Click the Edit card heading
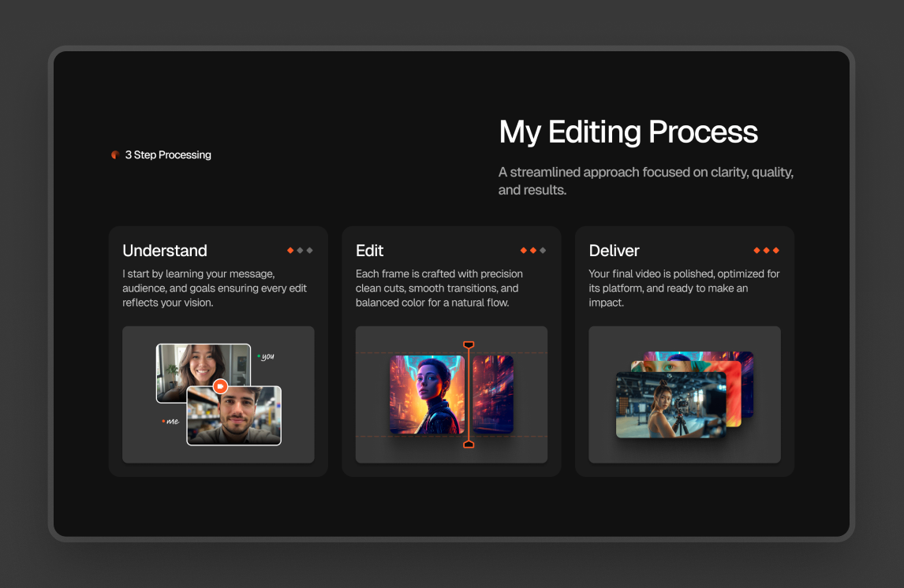Image resolution: width=904 pixels, height=588 pixels. tap(369, 251)
